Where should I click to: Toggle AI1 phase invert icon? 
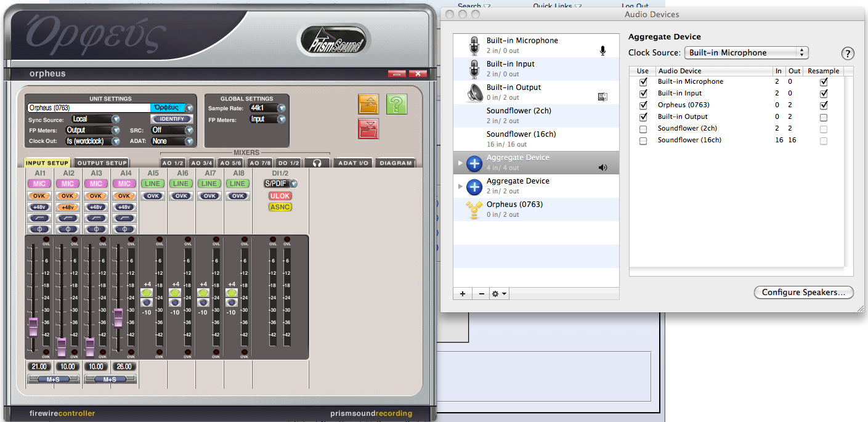point(39,229)
